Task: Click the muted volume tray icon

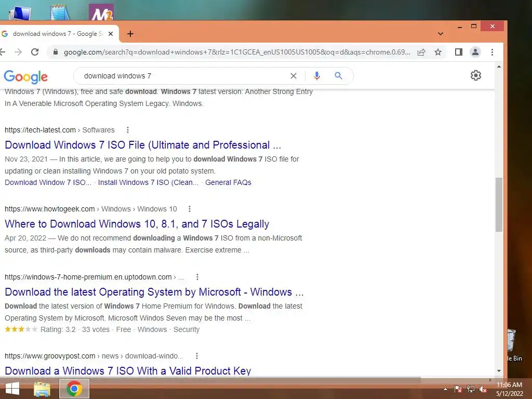Action: pos(484,389)
